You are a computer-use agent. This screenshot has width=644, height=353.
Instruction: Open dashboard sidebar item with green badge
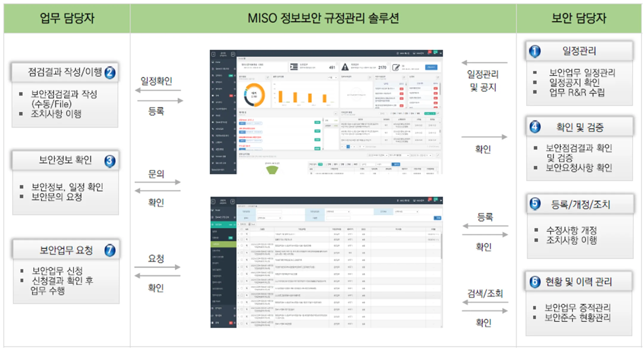[x=223, y=76]
